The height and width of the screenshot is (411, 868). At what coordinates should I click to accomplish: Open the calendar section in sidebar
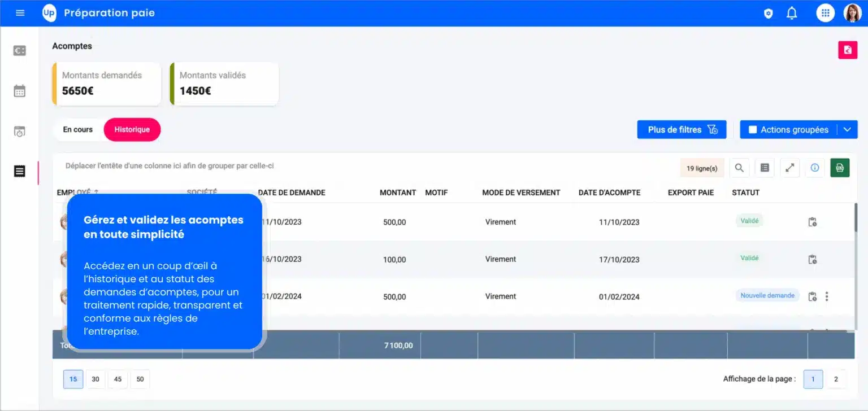(20, 91)
